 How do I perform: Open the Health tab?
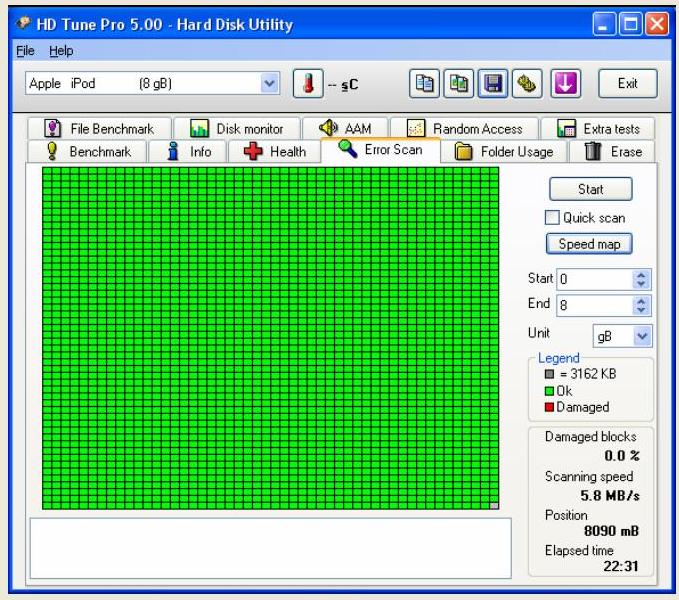(276, 152)
